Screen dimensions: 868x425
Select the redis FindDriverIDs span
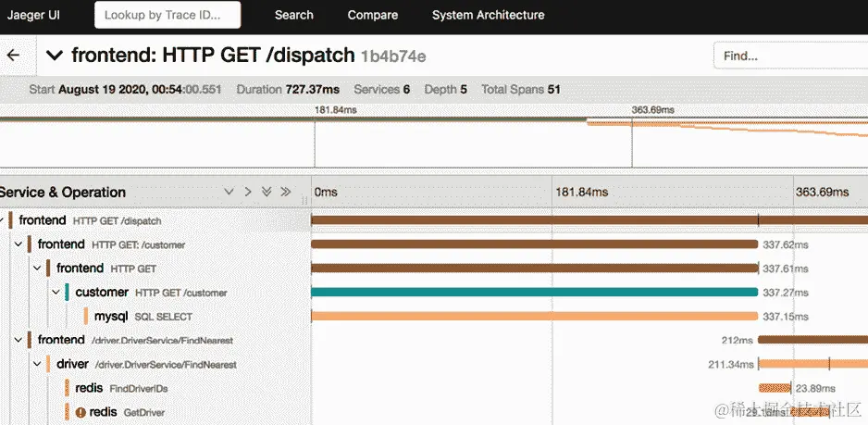pos(121,388)
